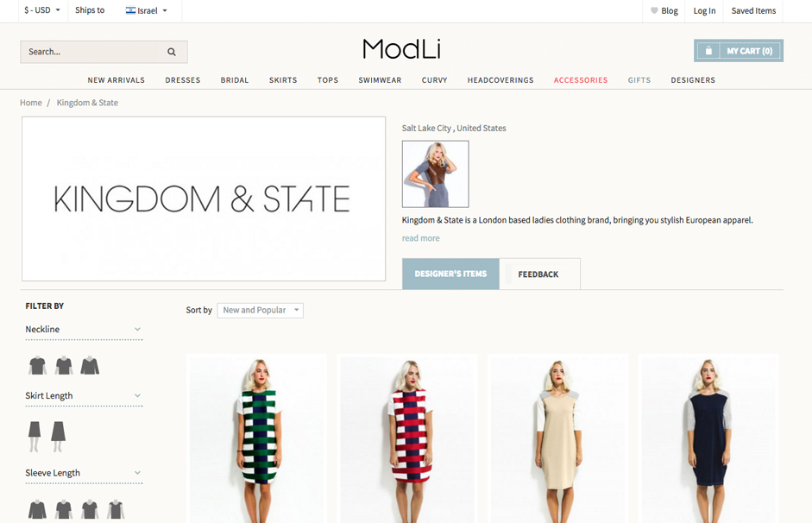Choose the longer midi skirt filter icon
The width and height of the screenshot is (812, 523).
(x=58, y=437)
